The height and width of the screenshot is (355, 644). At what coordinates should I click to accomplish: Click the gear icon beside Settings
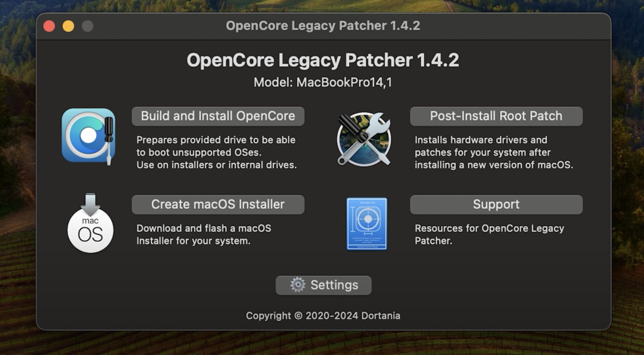[298, 285]
